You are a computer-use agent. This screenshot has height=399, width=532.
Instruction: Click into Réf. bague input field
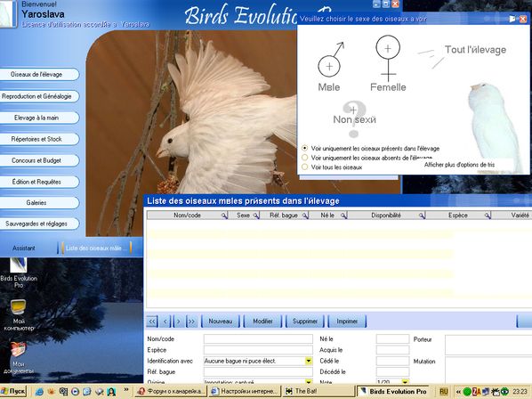point(258,371)
